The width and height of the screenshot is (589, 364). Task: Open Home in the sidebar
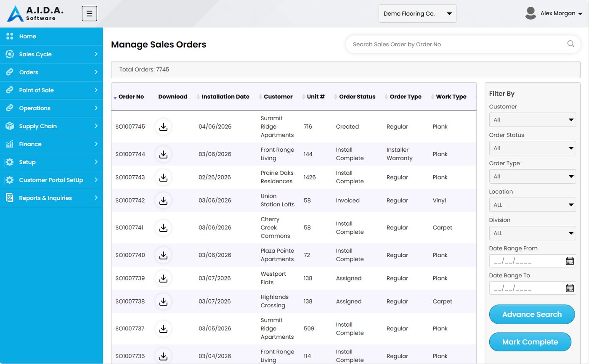pos(51,37)
